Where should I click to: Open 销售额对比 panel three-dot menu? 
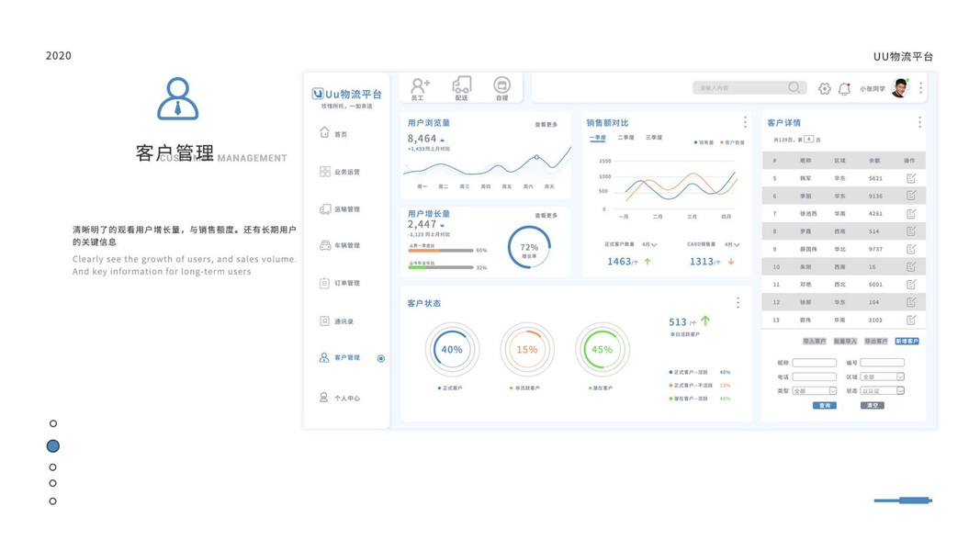(x=744, y=122)
